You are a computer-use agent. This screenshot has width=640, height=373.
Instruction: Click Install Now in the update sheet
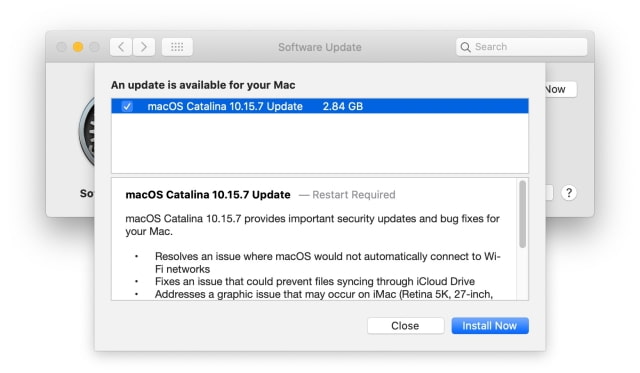(x=490, y=326)
